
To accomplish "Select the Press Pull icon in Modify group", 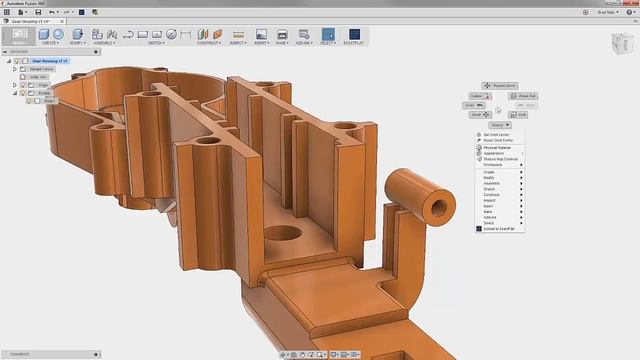I will click(77, 34).
